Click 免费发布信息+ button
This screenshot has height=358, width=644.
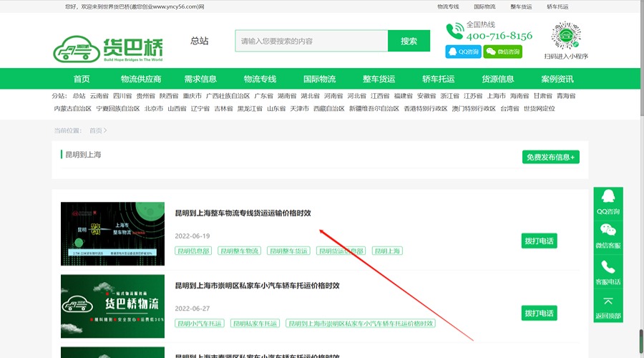(x=550, y=157)
